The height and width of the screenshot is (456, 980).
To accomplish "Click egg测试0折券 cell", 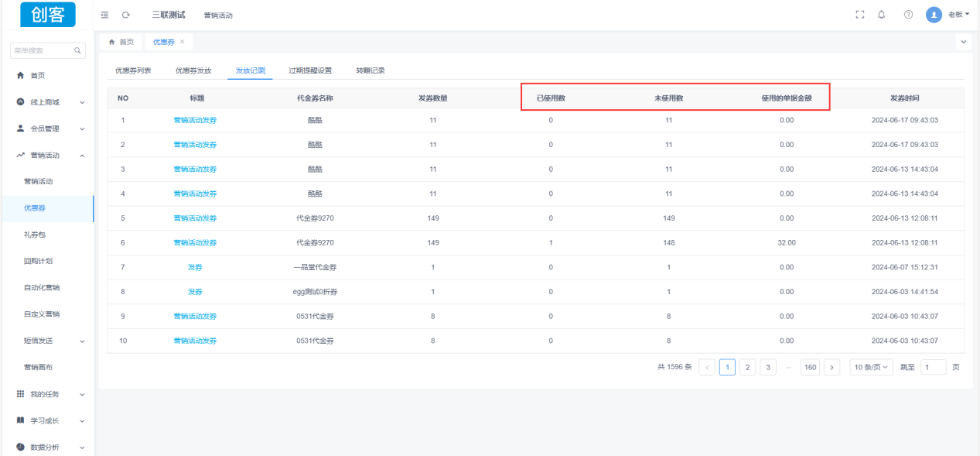I will 315,292.
